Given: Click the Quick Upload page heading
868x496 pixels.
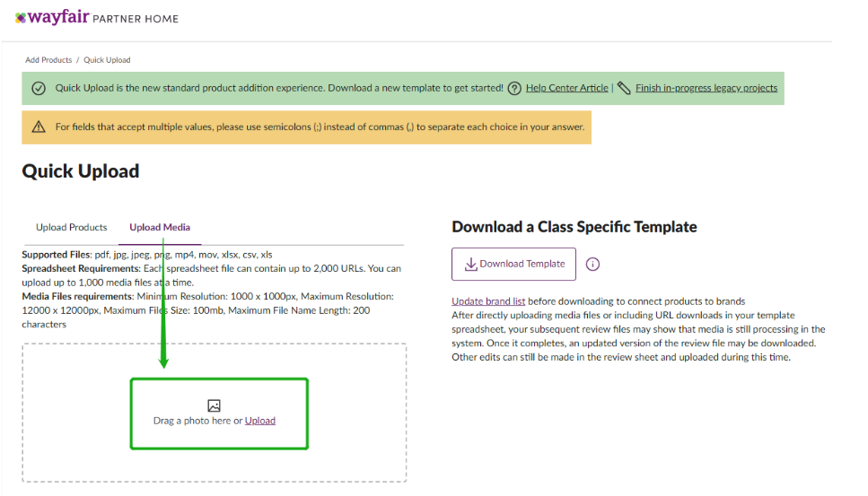Looking at the screenshot, I should pos(81,171).
